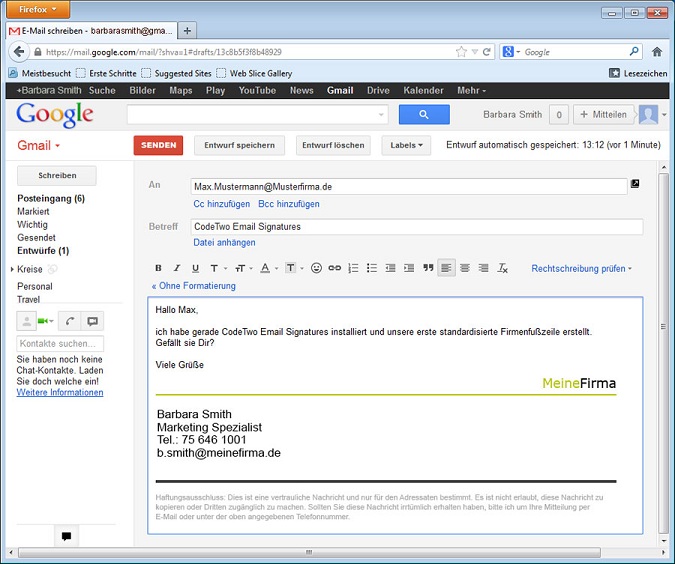Image resolution: width=675 pixels, height=564 pixels.
Task: Click the horizontal scrollbar at the bottom
Action: 309,552
